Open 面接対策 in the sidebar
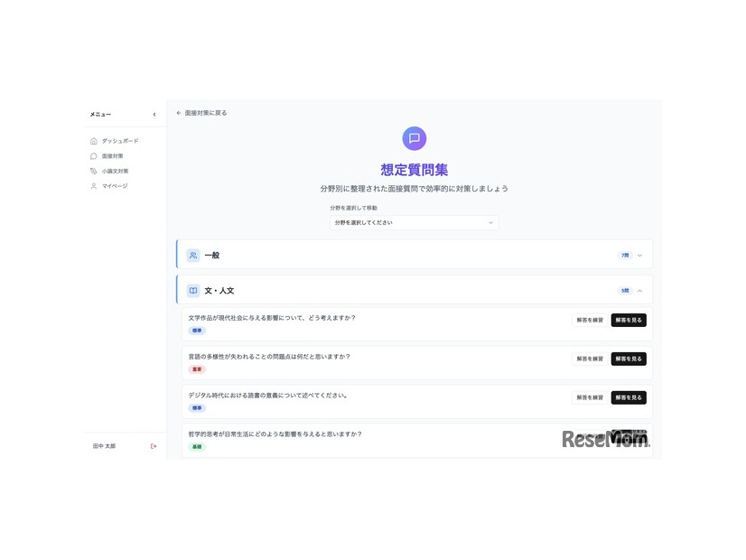 click(107, 156)
